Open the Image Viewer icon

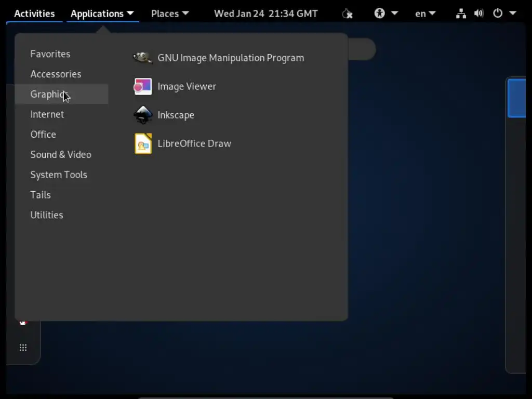pyautogui.click(x=142, y=86)
